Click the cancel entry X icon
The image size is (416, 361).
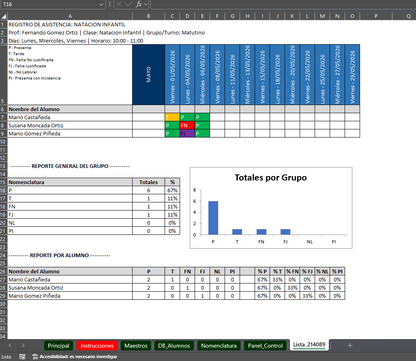point(119,4)
